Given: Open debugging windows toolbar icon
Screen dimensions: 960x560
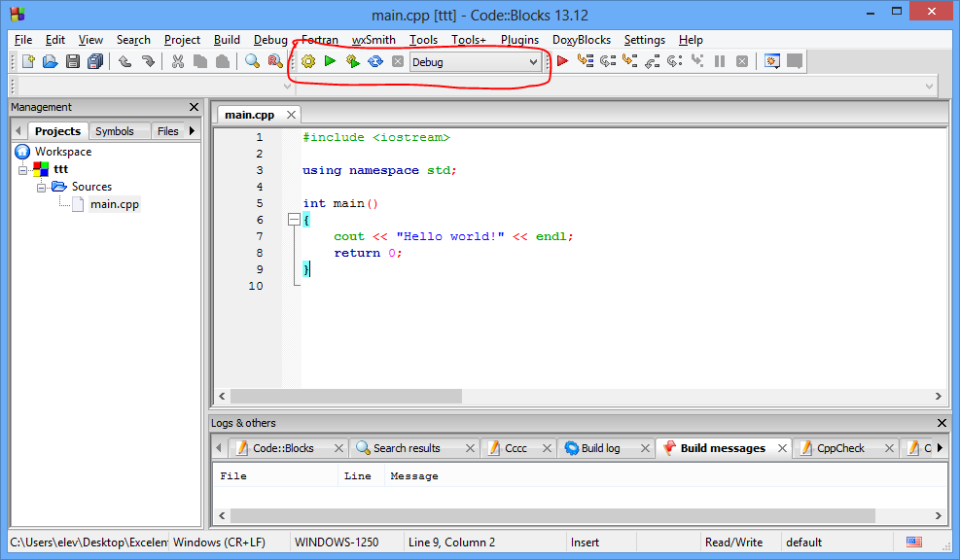Looking at the screenshot, I should tap(772, 61).
